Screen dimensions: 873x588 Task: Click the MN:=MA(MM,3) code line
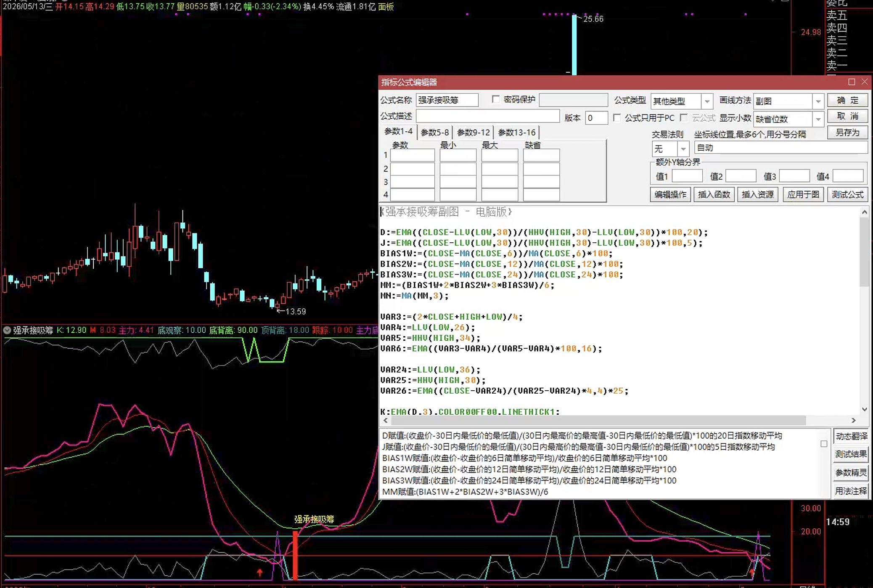click(x=414, y=296)
